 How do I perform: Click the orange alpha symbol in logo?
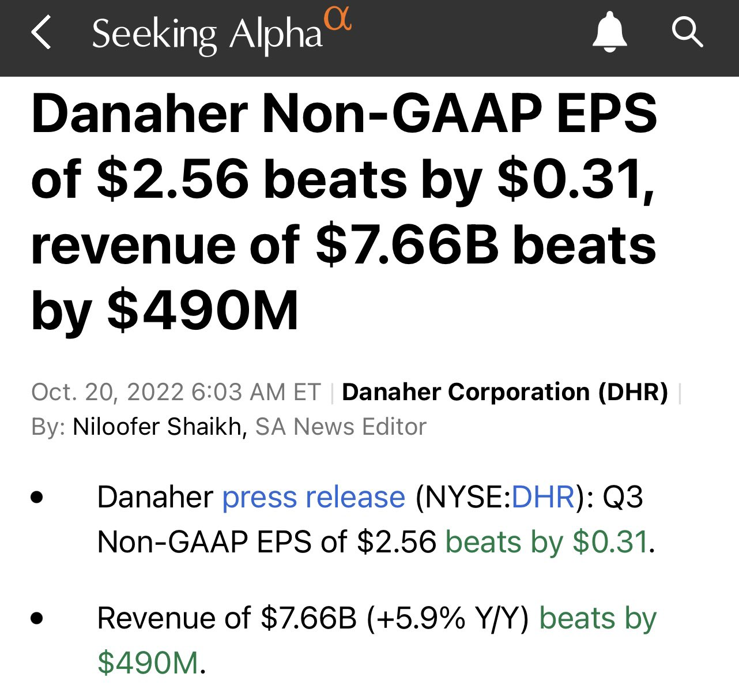tap(338, 18)
